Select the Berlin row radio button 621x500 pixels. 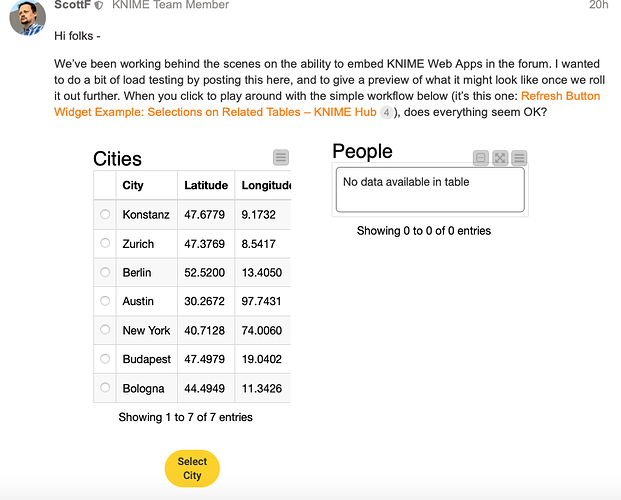106,272
